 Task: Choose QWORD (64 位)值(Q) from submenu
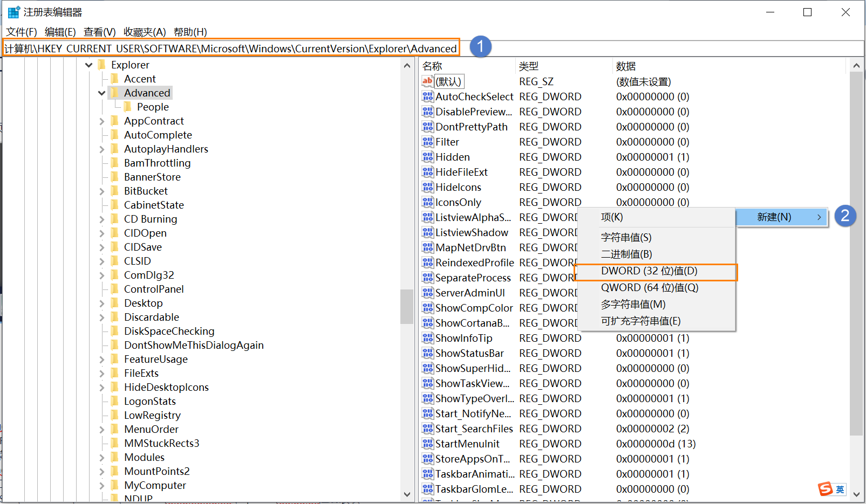[x=656, y=288]
